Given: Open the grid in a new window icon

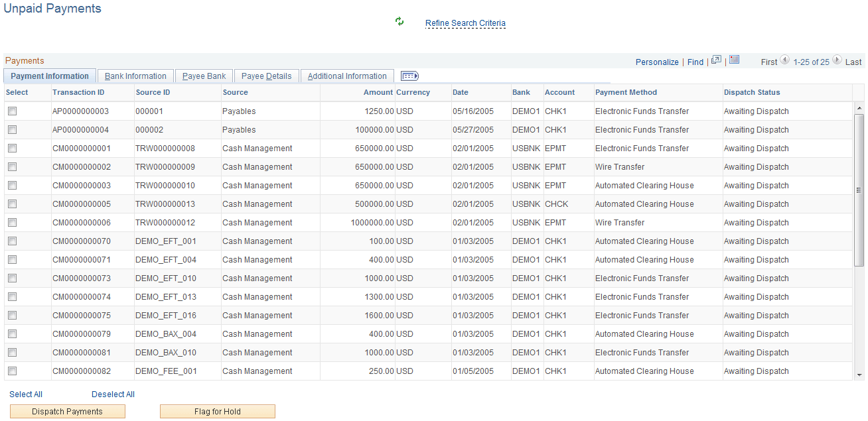Looking at the screenshot, I should pos(715,59).
